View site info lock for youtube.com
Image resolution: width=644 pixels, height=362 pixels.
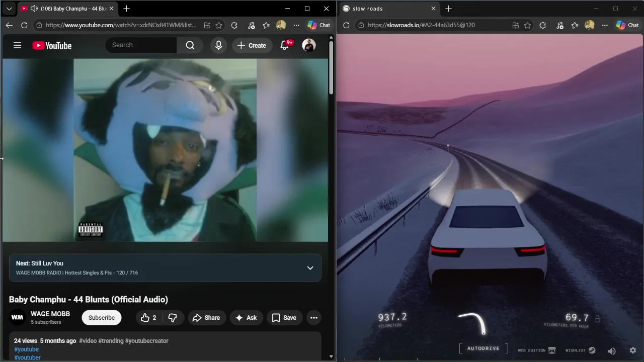[39, 25]
